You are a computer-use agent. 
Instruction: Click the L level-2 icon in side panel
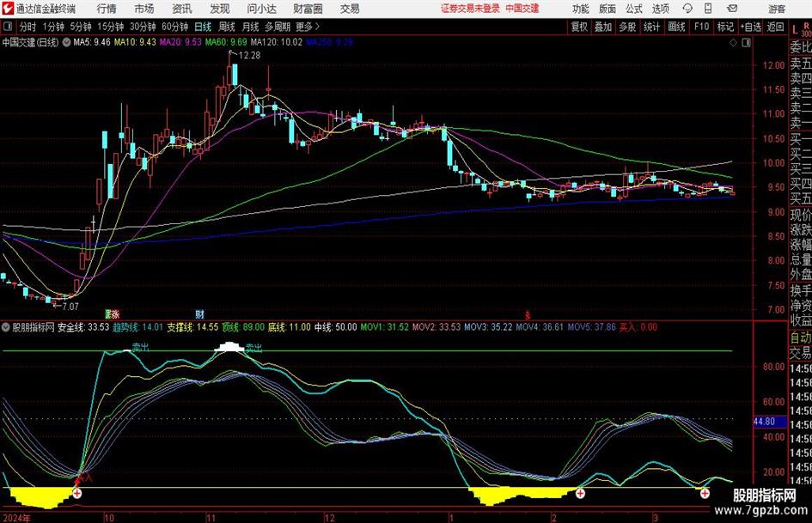pos(796,31)
